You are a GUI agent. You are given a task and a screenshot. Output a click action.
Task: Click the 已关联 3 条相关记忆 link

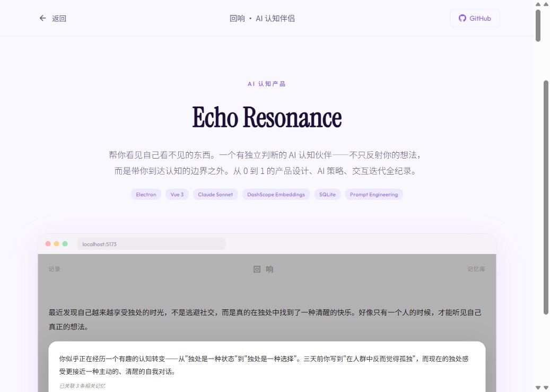click(82, 386)
